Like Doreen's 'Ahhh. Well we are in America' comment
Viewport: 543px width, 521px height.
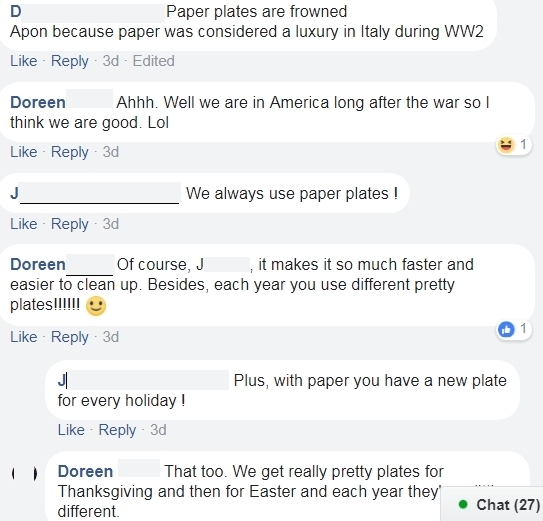click(24, 152)
